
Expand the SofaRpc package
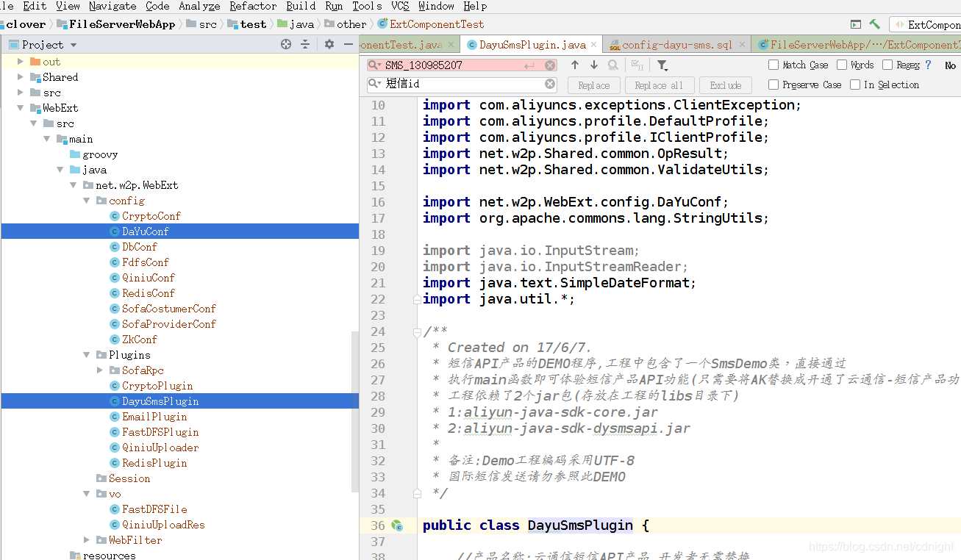(100, 370)
